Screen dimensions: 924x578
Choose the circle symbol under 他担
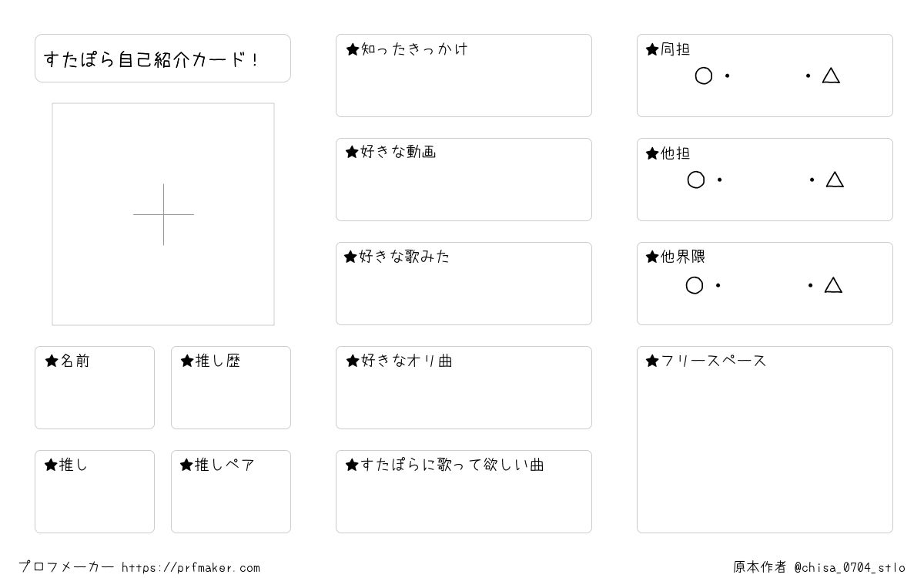click(x=695, y=180)
